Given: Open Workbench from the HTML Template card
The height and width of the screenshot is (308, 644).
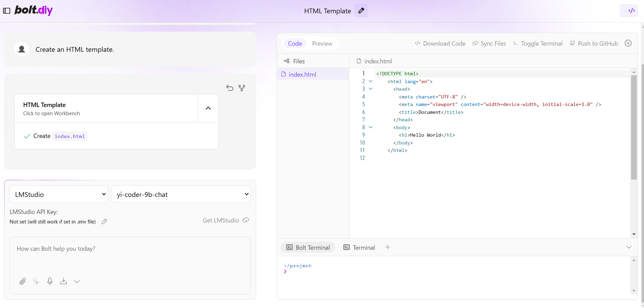Looking at the screenshot, I should (106, 108).
